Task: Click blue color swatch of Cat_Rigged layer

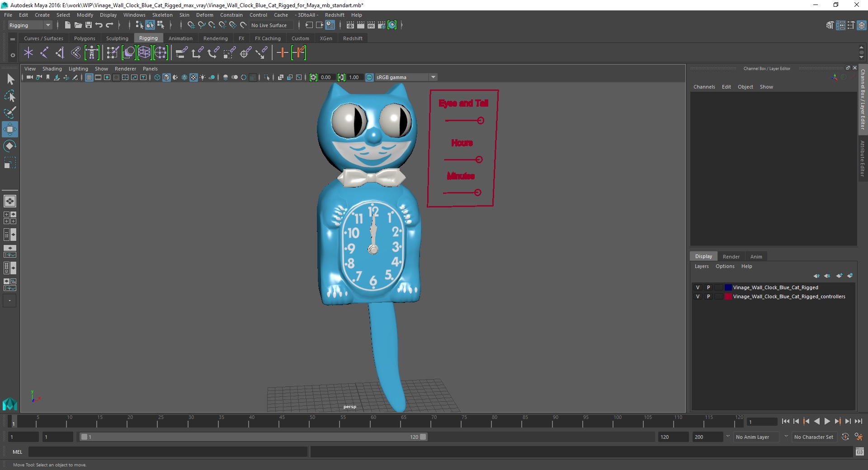Action: (728, 287)
